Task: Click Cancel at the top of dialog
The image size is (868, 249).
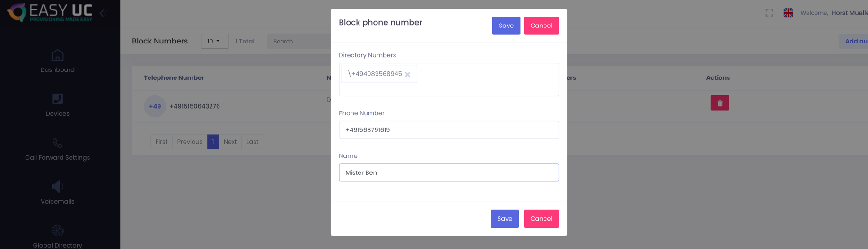Action: tap(541, 26)
